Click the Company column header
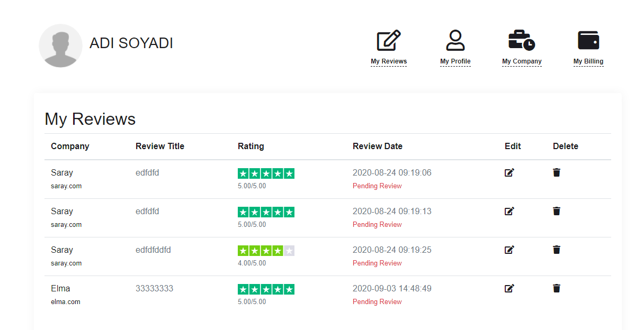644x330 pixels. [x=70, y=146]
